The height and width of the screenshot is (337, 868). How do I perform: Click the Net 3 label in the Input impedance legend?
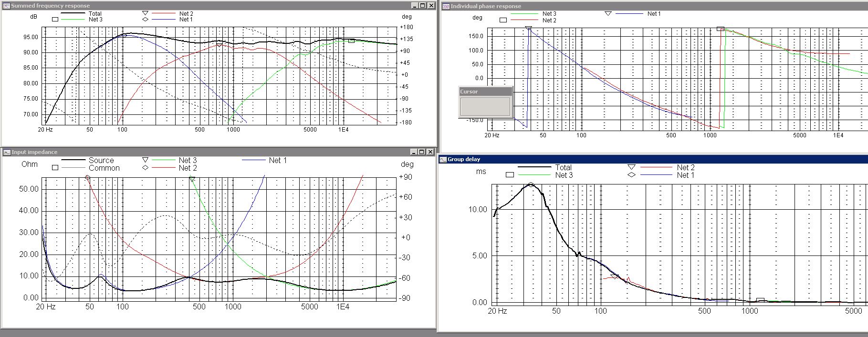(x=188, y=160)
